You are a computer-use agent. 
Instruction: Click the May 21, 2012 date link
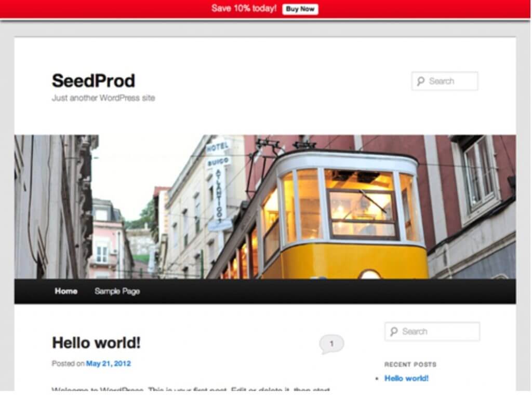[x=108, y=363]
